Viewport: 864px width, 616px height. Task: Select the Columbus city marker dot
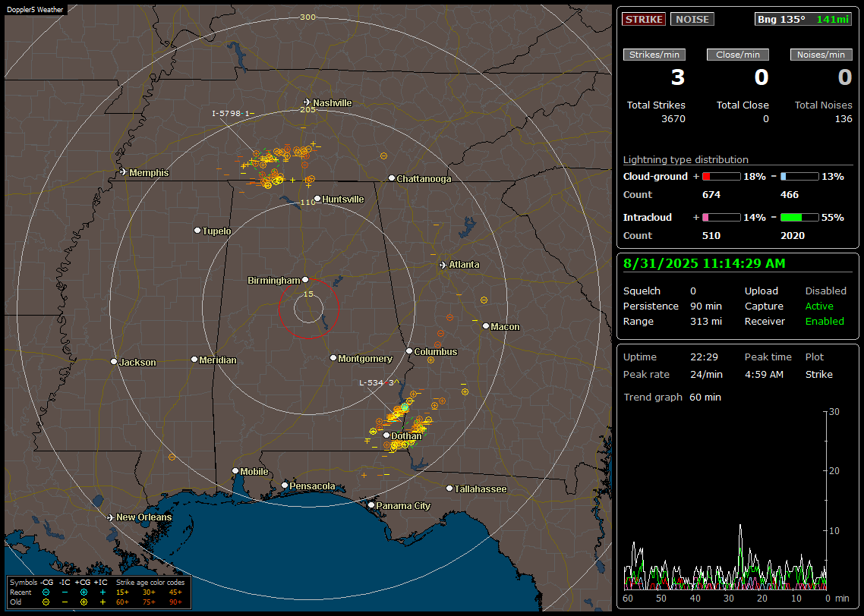(409, 351)
